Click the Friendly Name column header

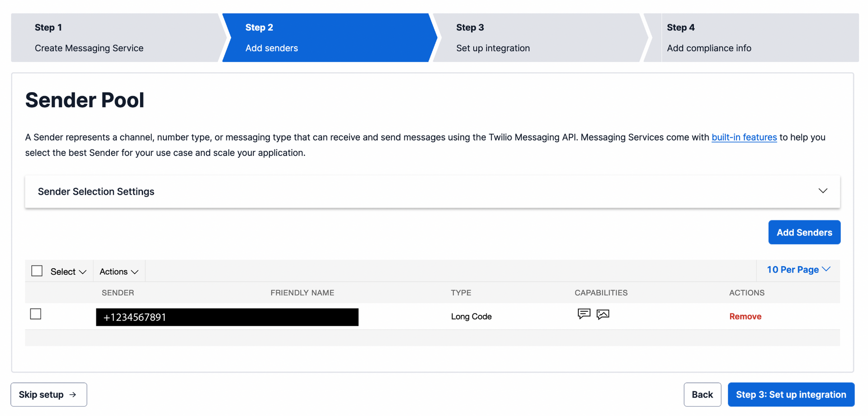(x=302, y=293)
